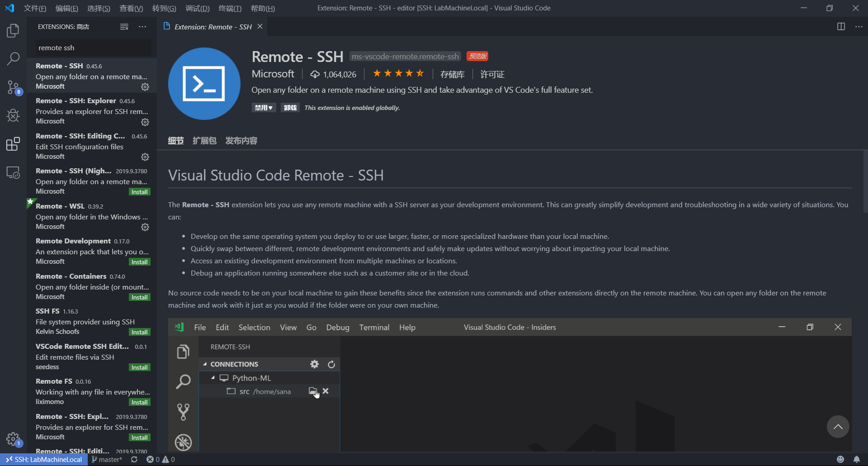This screenshot has height=466, width=868.
Task: Click the VS Code logo in title bar
Action: pyautogui.click(x=9, y=8)
